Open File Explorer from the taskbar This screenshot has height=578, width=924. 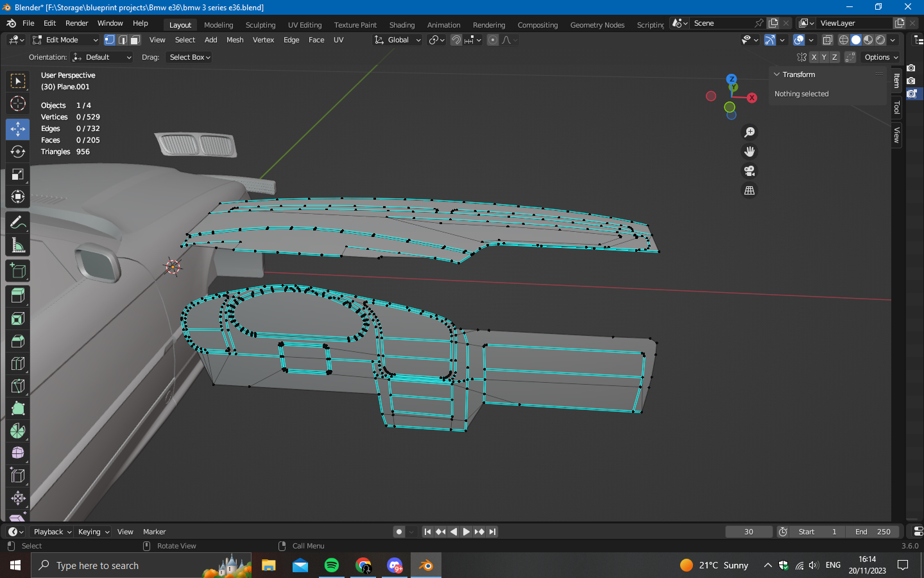click(x=269, y=565)
